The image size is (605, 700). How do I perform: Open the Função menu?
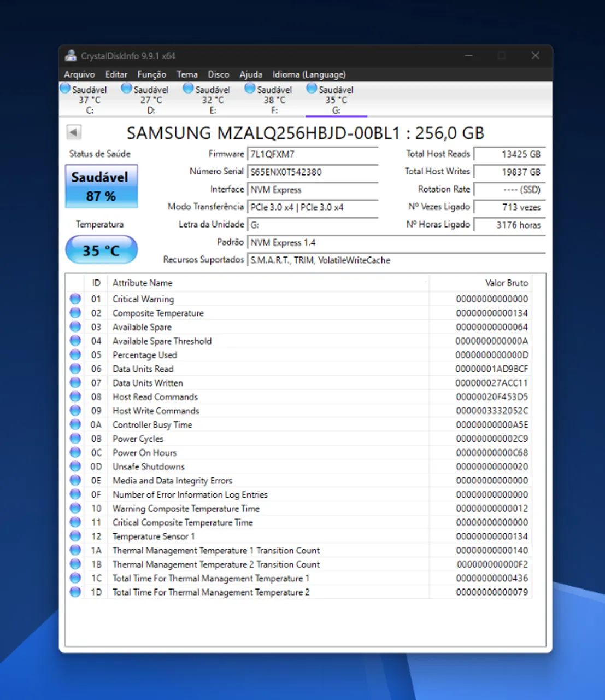pyautogui.click(x=151, y=74)
